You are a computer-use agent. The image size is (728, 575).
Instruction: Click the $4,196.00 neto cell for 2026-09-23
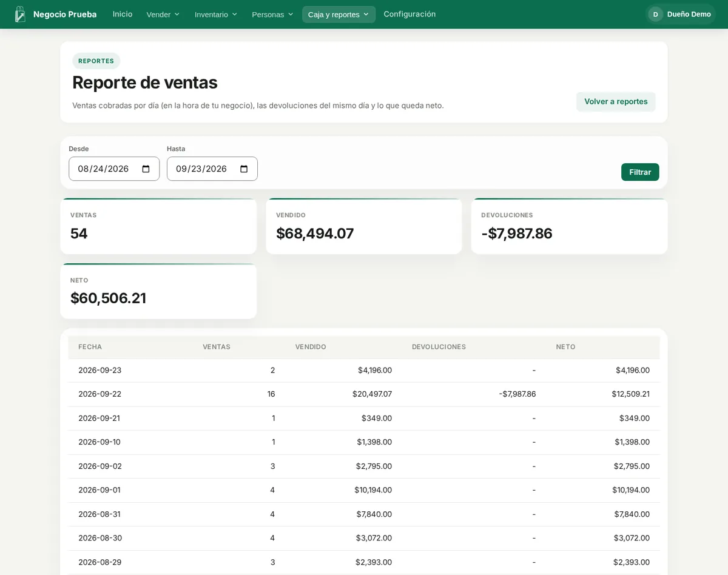tap(633, 370)
